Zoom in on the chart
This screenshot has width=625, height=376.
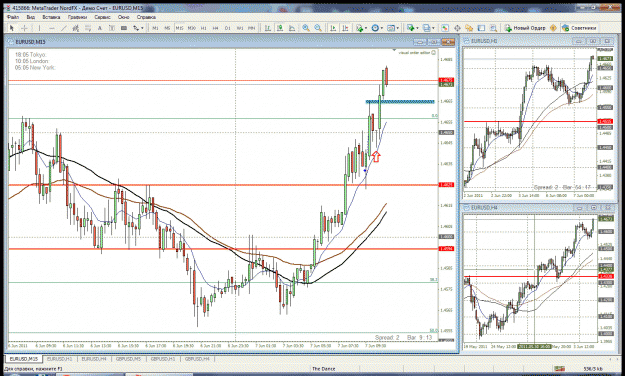pyautogui.click(x=306, y=28)
